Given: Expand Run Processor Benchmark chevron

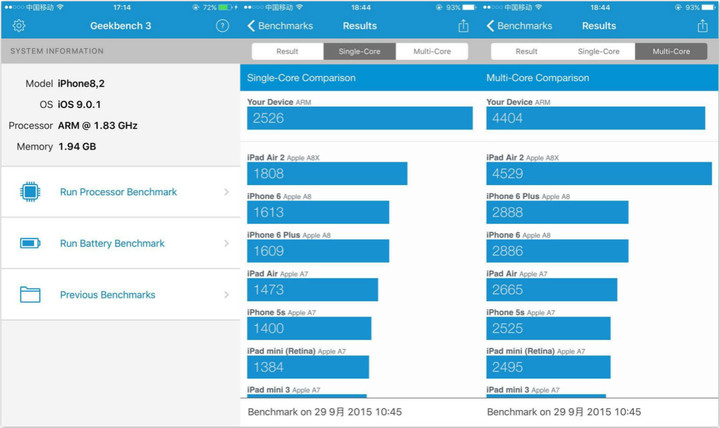Looking at the screenshot, I should tap(226, 192).
